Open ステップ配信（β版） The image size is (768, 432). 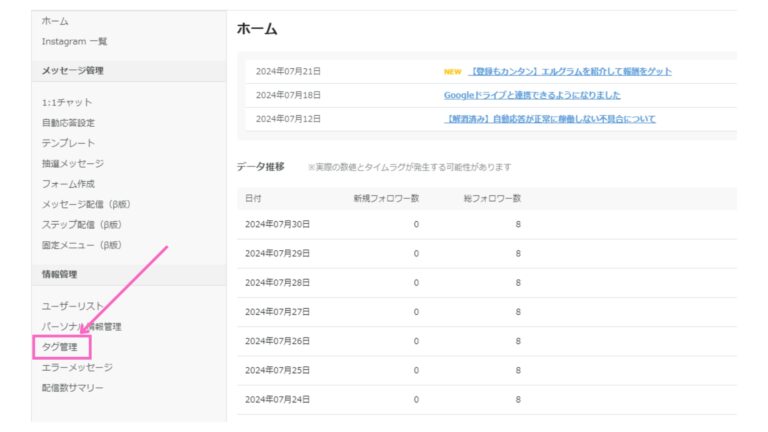click(x=82, y=224)
